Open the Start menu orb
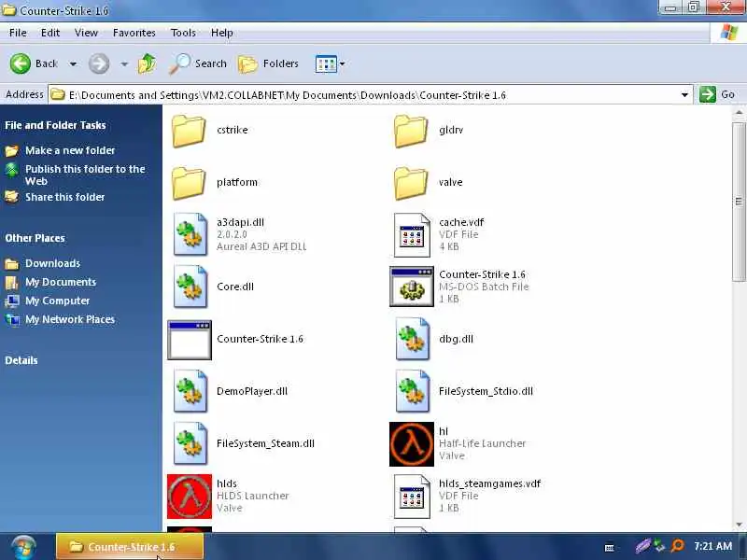The height and width of the screenshot is (560, 747). (23, 547)
